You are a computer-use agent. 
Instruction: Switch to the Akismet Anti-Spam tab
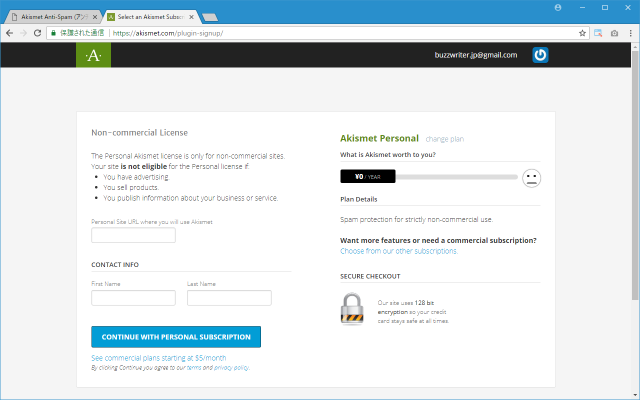tap(51, 17)
